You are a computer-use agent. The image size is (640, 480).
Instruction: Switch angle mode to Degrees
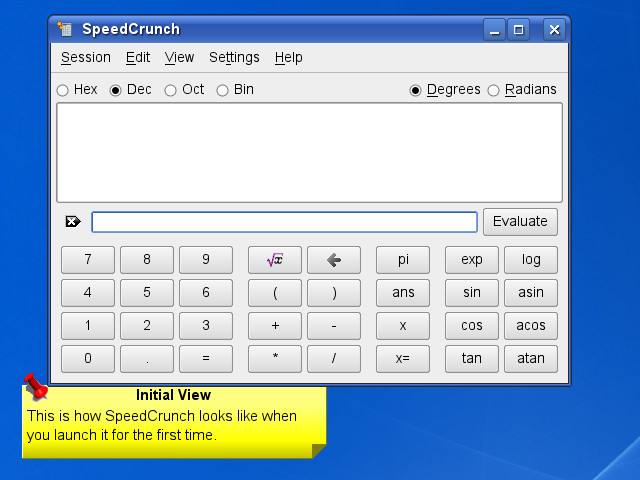coord(445,89)
